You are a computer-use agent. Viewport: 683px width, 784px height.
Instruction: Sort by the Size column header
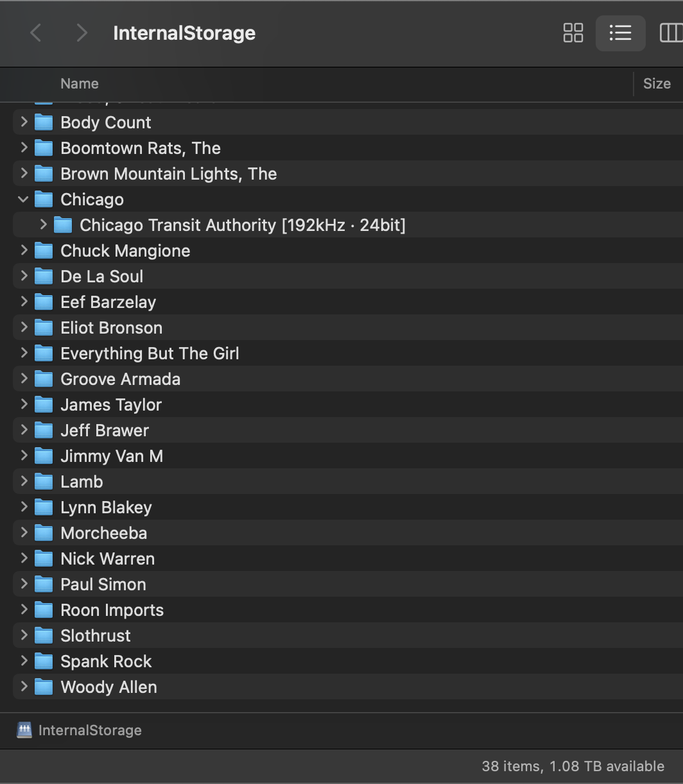coord(656,83)
